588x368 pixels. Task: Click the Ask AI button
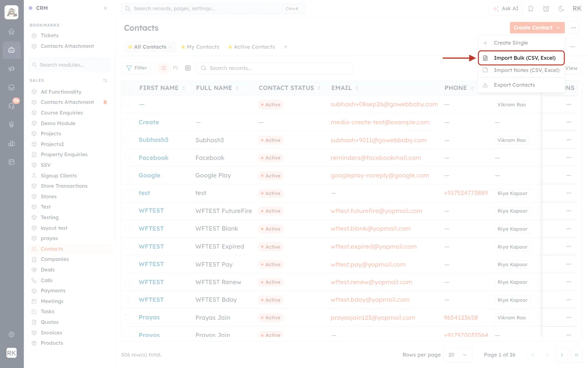coord(506,9)
